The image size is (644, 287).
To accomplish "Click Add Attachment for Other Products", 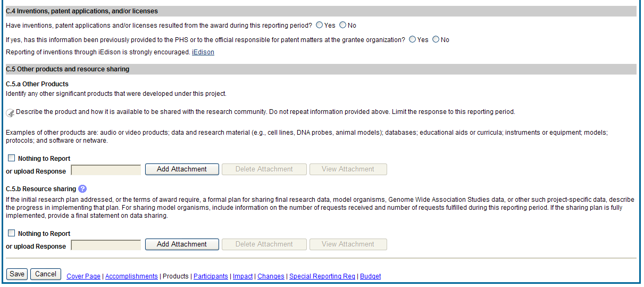I will [x=182, y=169].
